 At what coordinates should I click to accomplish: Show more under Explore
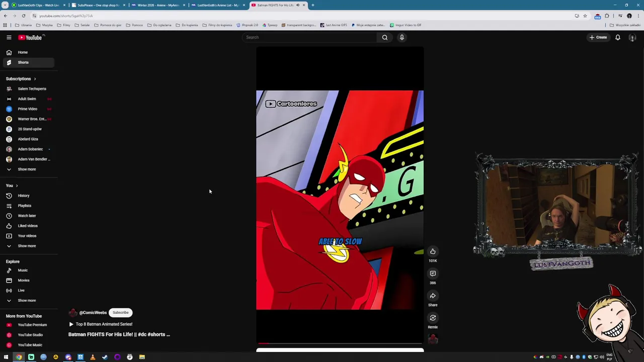28,301
